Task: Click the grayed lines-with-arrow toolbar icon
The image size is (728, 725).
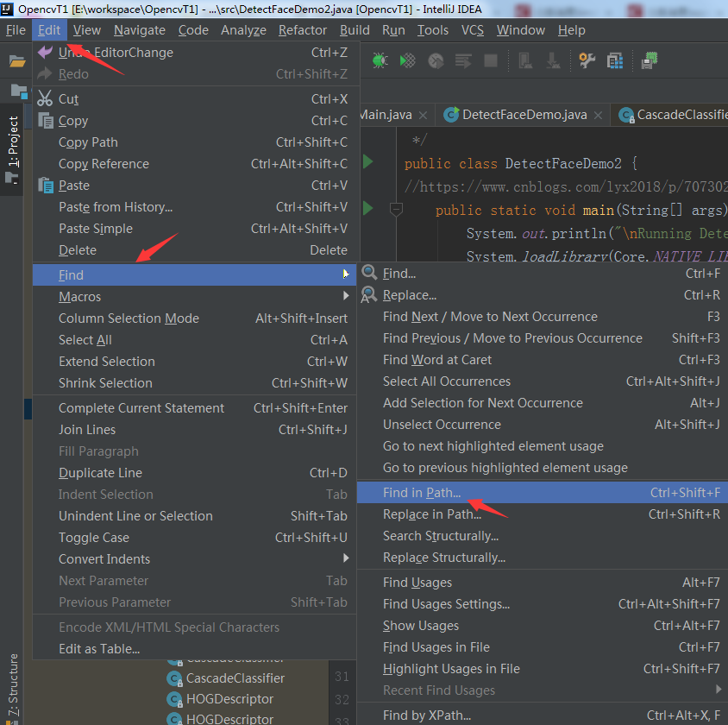Action: pyautogui.click(x=463, y=60)
